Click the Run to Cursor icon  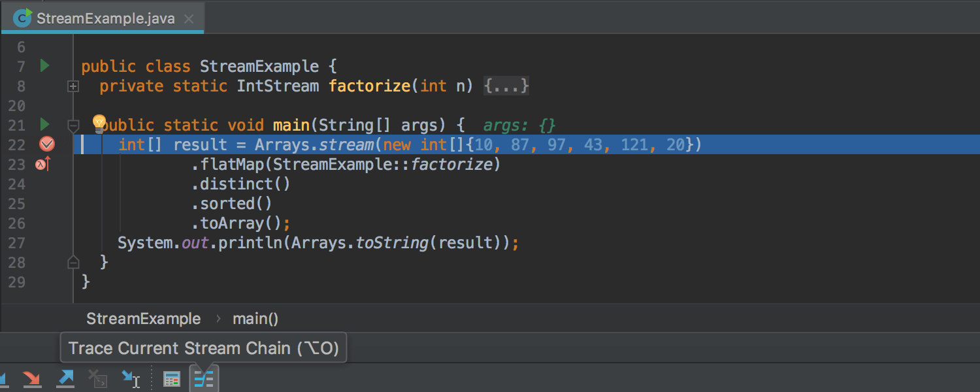[131, 378]
